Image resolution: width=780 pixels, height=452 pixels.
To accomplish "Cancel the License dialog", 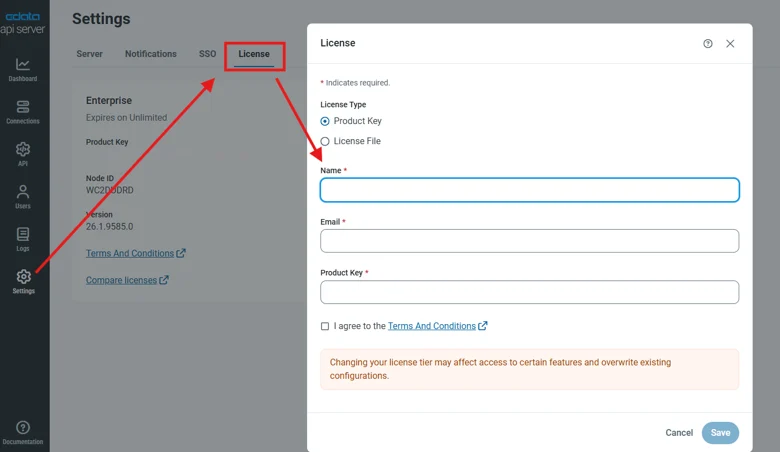I will 679,433.
